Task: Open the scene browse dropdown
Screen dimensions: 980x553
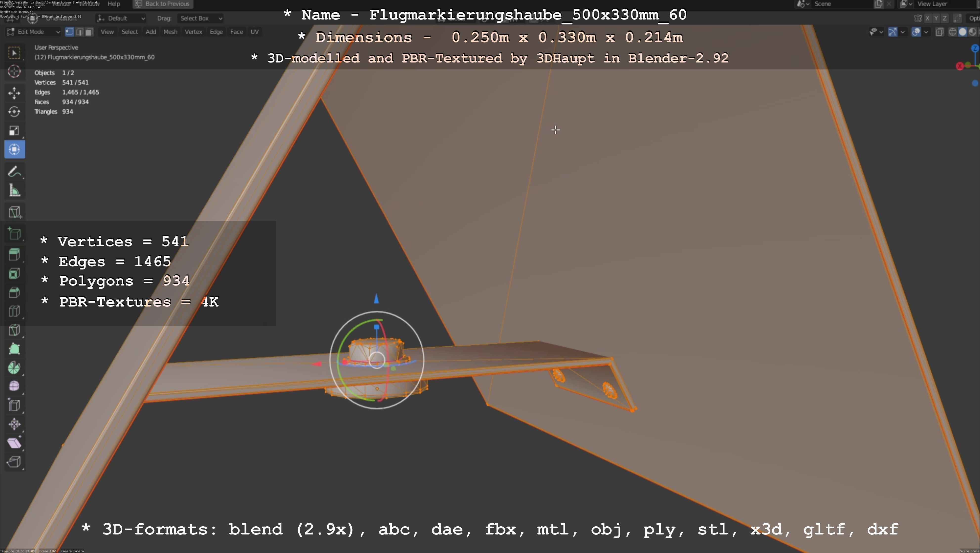Action: pos(803,4)
